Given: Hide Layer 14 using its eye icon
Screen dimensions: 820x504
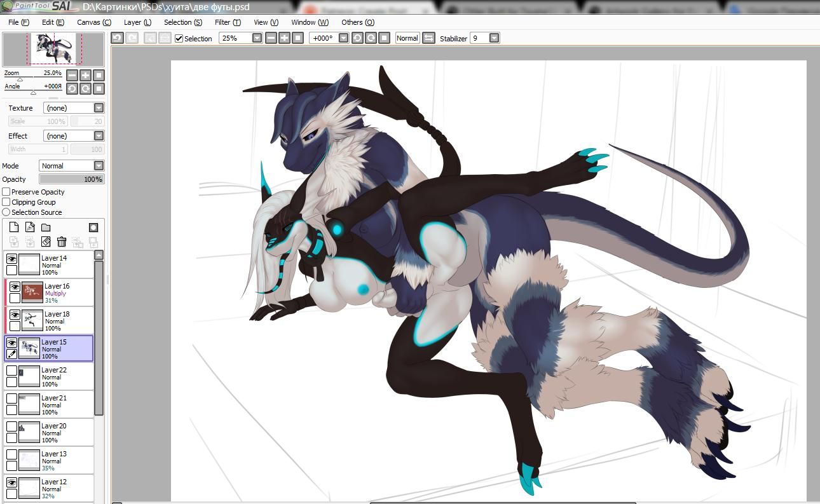Looking at the screenshot, I should click(11, 259).
